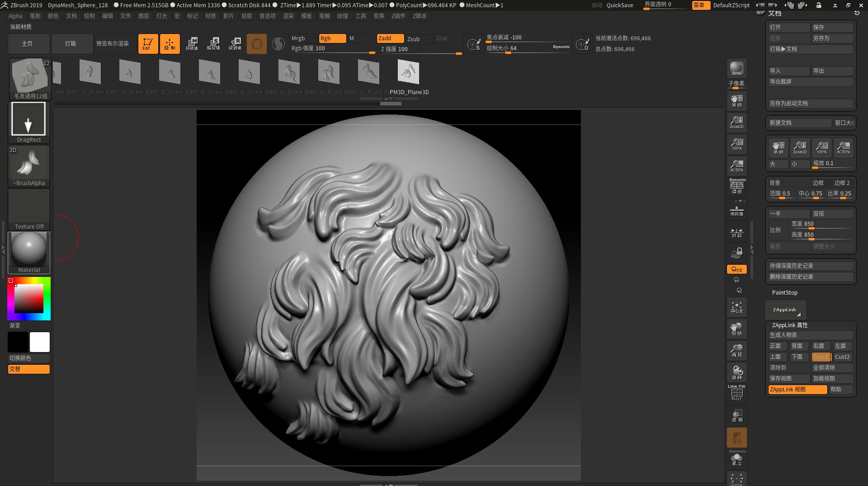Select the 缩放轴 (Scale) tool icon
The height and width of the screenshot is (486, 868).
pos(214,43)
